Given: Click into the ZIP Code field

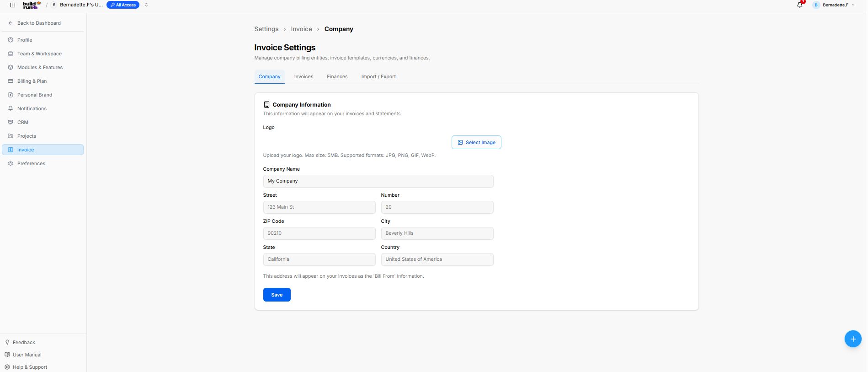Looking at the screenshot, I should point(319,233).
